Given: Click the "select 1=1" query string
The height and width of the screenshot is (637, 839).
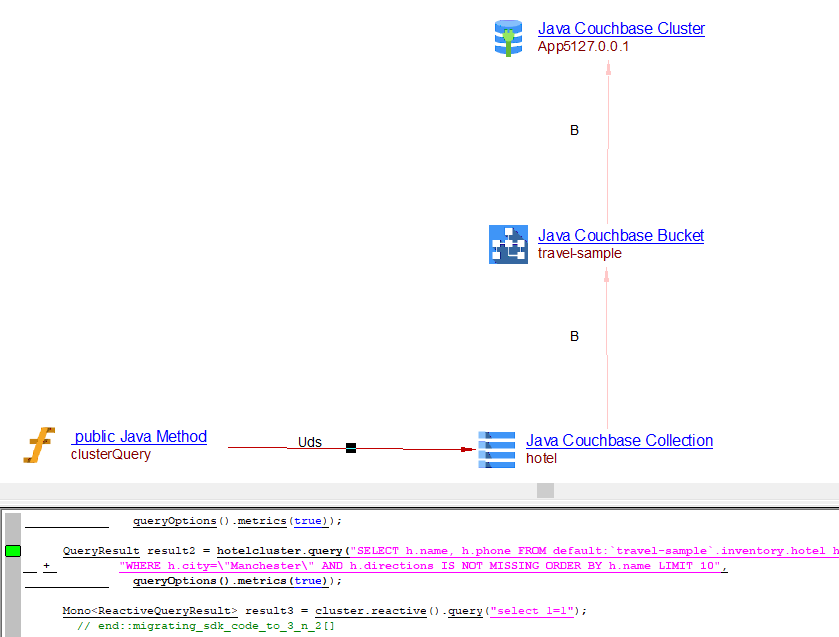Looking at the screenshot, I should coord(530,610).
